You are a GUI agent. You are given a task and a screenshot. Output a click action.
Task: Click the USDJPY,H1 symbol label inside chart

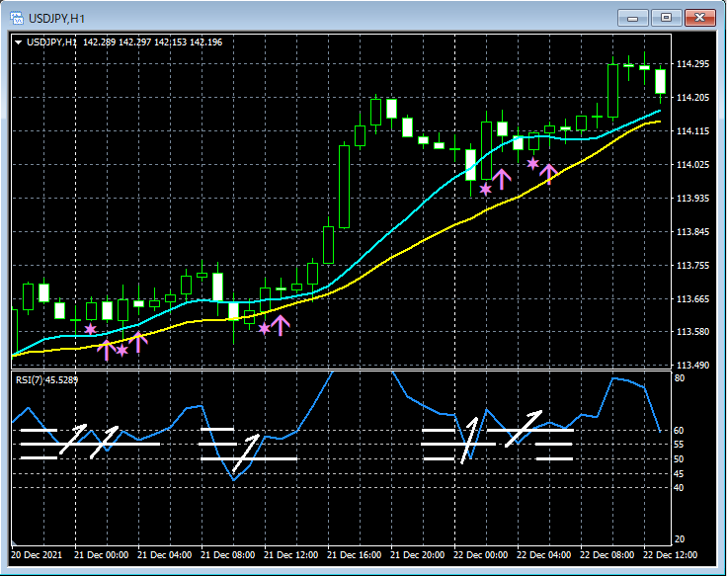pyautogui.click(x=51, y=42)
